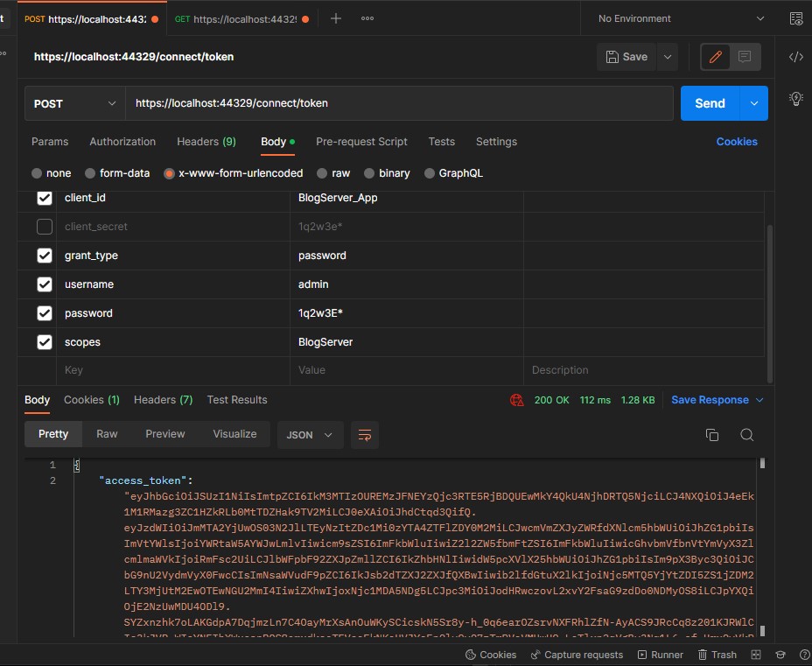The height and width of the screenshot is (666, 812).
Task: Open the Trash
Action: pyautogui.click(x=717, y=654)
